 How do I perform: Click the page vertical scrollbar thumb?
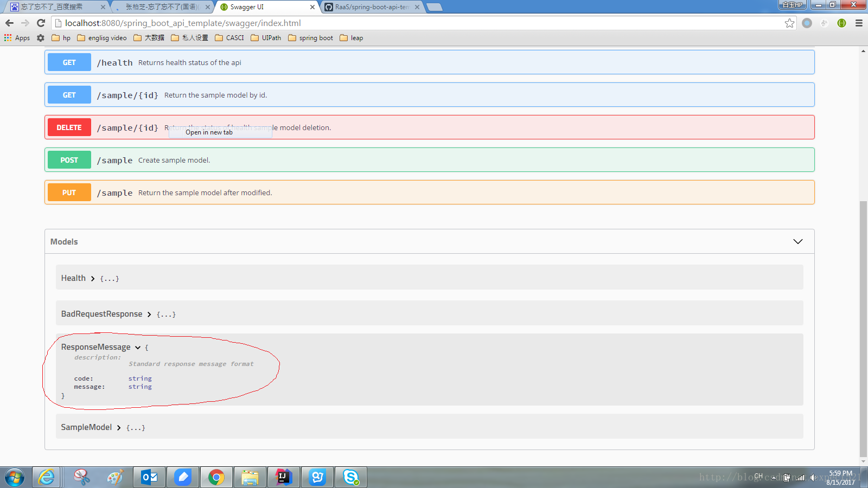tap(863, 329)
